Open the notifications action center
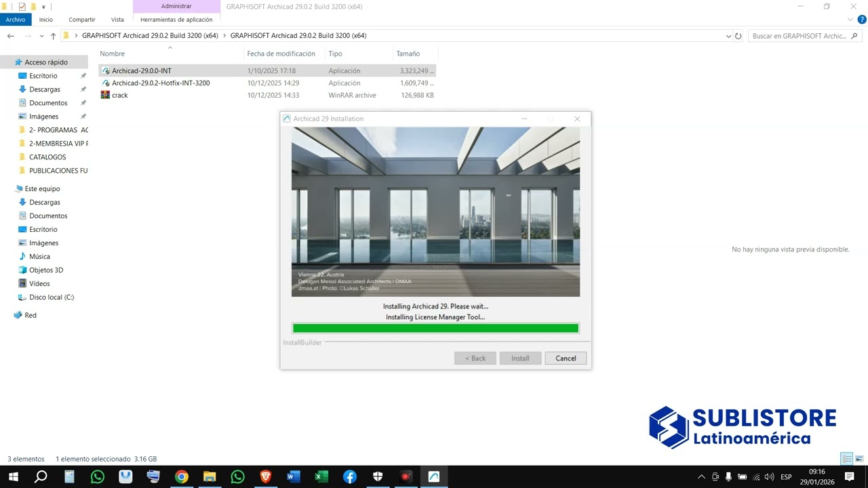The width and height of the screenshot is (868, 488). [x=850, y=476]
